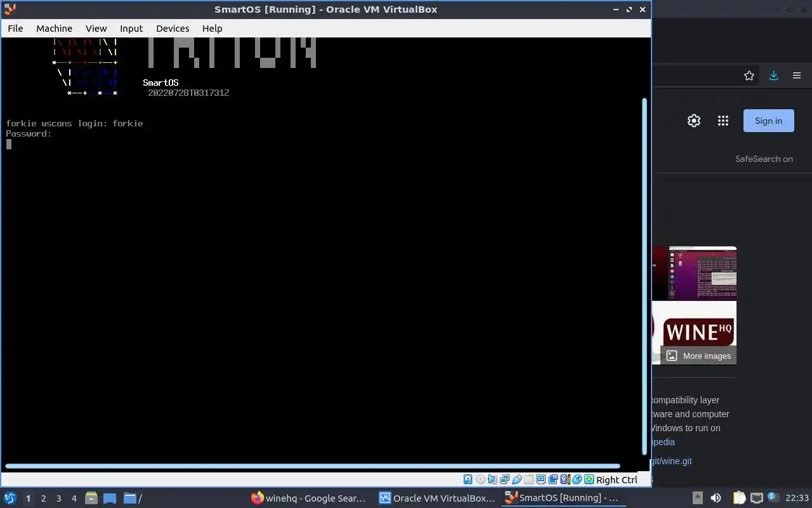
Task: Open the File menu in VirtualBox
Action: point(15,29)
